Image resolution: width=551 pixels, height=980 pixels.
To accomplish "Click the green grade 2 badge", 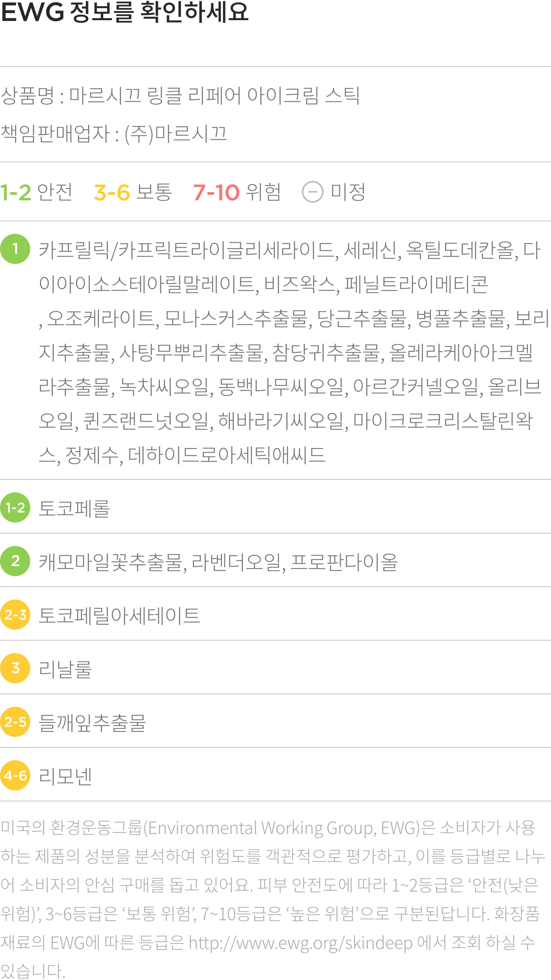I will click(15, 561).
